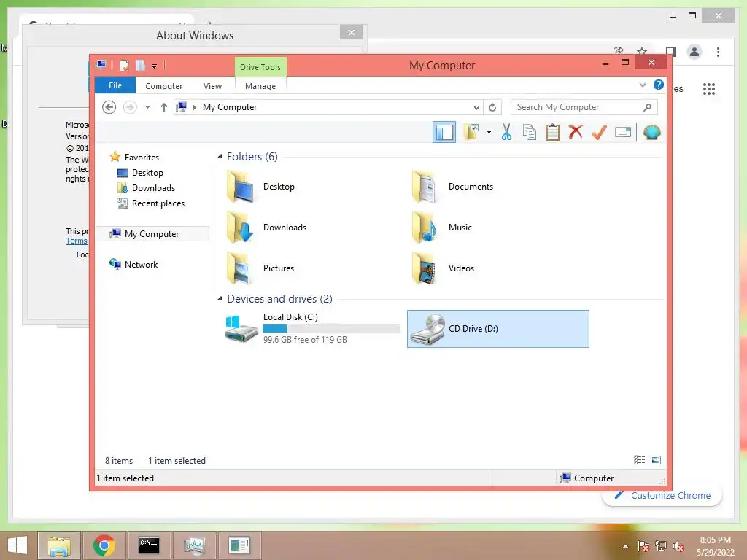The height and width of the screenshot is (560, 747).
Task: Open the Google apps grid in Chrome
Action: pyautogui.click(x=709, y=88)
